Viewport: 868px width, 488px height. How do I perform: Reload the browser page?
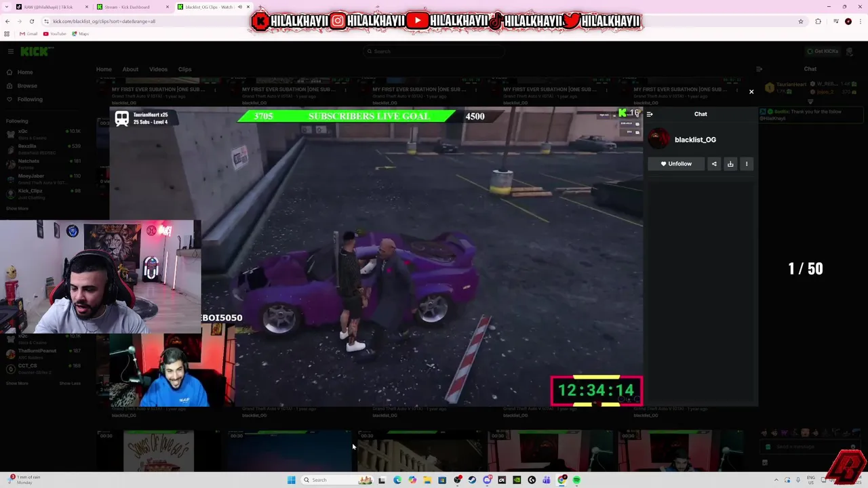click(x=32, y=21)
